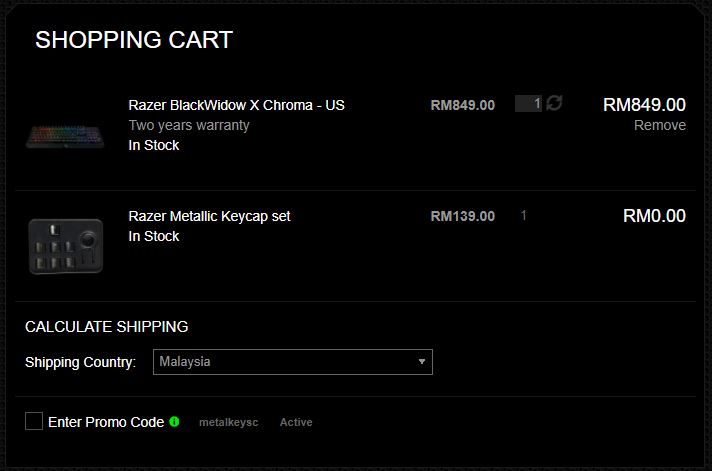The height and width of the screenshot is (471, 712).
Task: Click the CALCULATE SHIPPING heading
Action: [107, 327]
